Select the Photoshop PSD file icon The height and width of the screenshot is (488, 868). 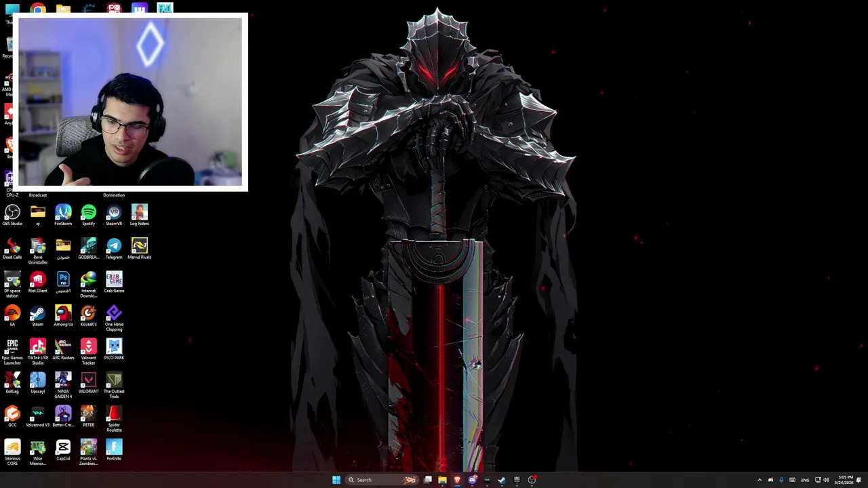(63, 281)
